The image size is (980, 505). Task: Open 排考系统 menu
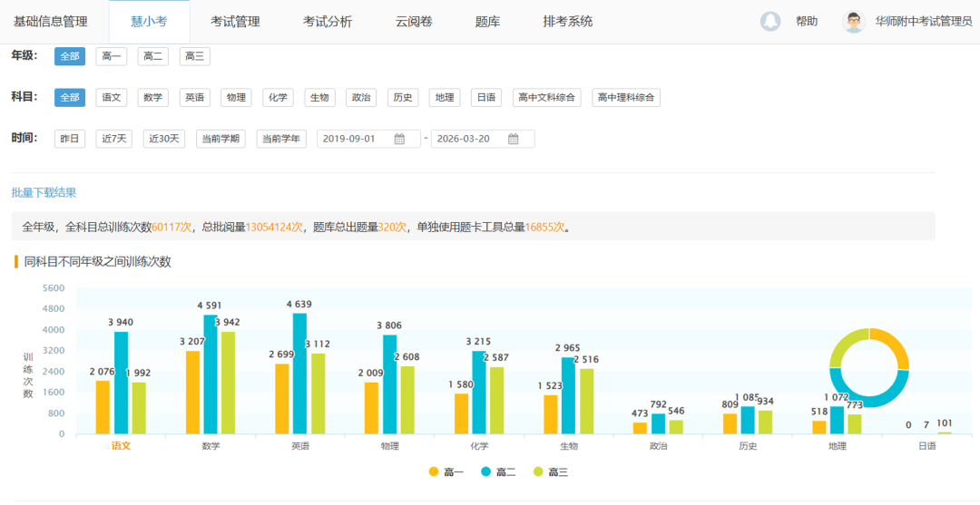point(567,21)
